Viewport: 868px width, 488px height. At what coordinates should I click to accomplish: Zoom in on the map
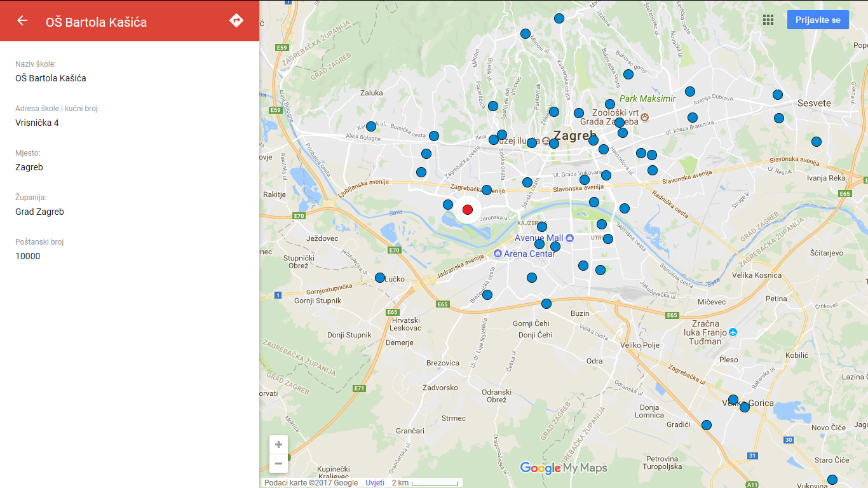click(x=278, y=445)
